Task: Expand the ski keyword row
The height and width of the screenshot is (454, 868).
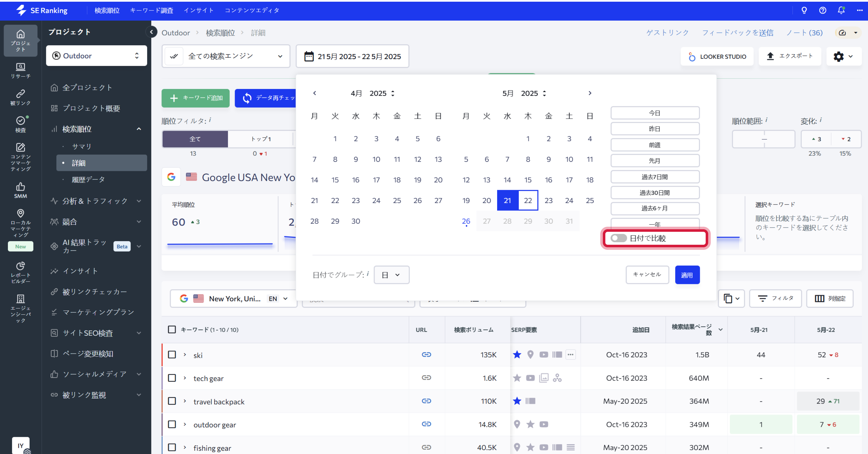Action: point(185,354)
